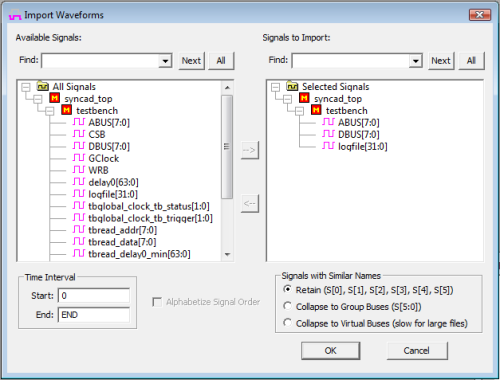Click the add signal right-arrow button

point(250,150)
